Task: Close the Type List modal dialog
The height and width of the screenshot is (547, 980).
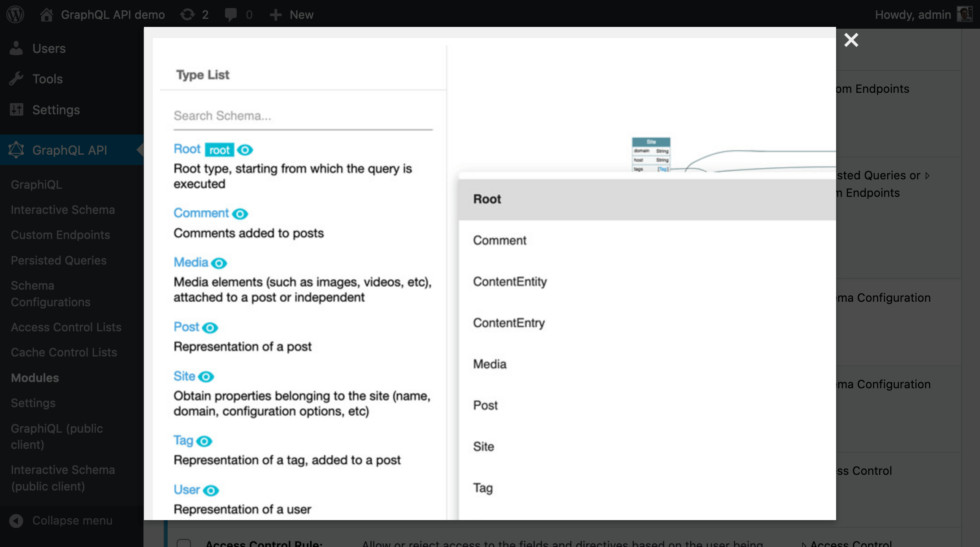Action: [x=851, y=40]
